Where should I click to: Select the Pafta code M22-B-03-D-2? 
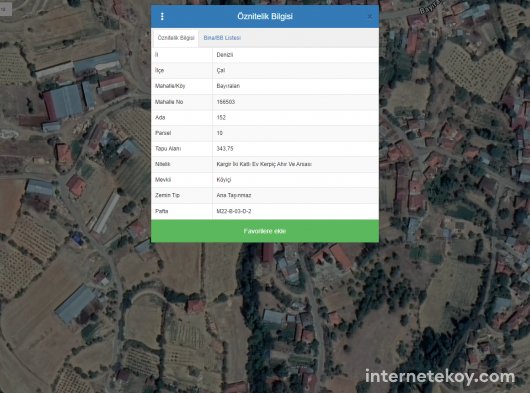tap(234, 211)
